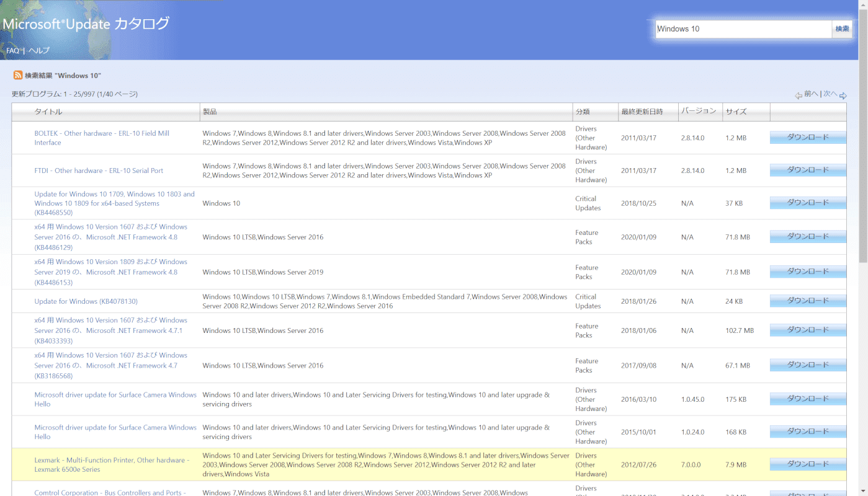Click the 検索 search button
868x496 pixels.
(x=842, y=29)
